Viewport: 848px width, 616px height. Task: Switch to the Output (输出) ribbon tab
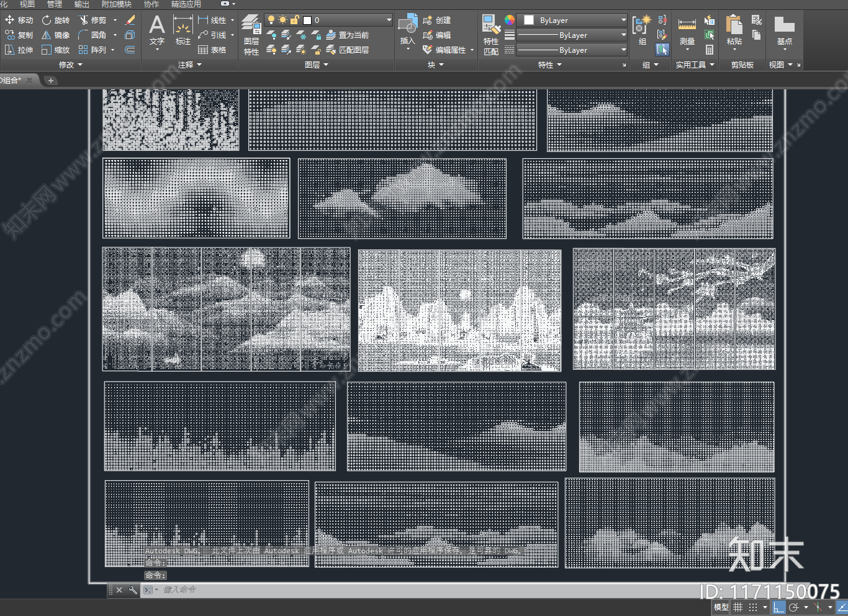pos(81,4)
